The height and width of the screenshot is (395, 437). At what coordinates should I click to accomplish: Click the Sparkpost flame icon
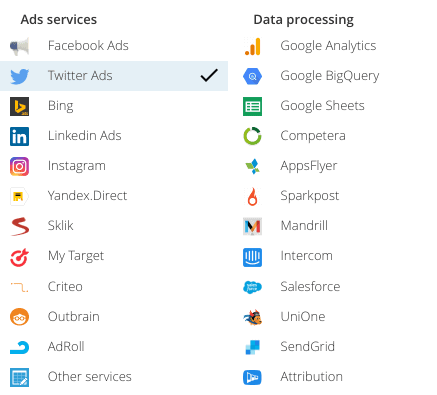(252, 196)
